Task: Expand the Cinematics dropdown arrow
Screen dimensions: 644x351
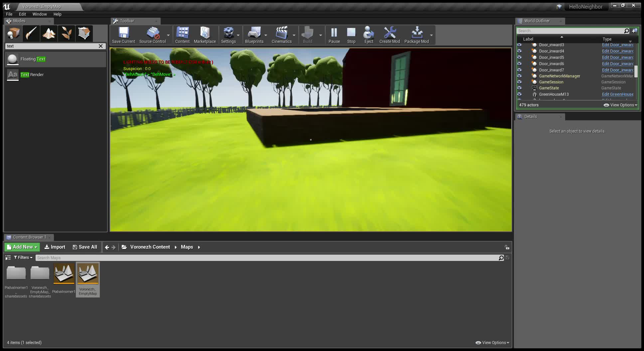Action: tap(294, 35)
